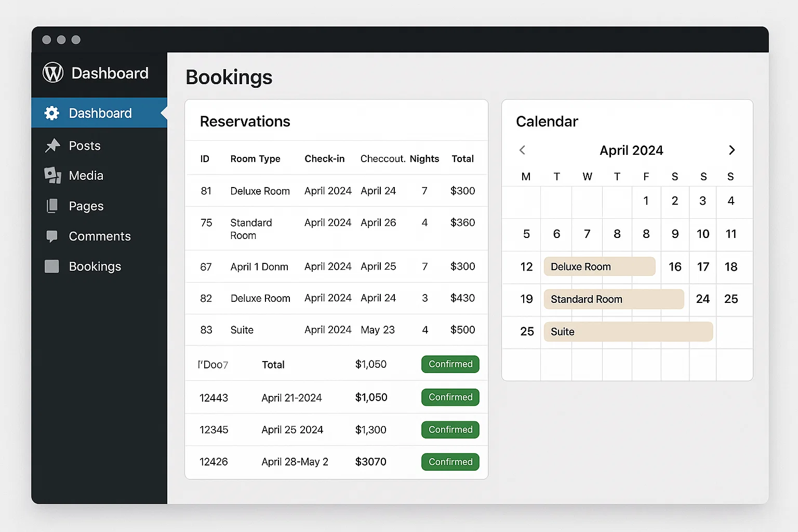The height and width of the screenshot is (532, 798).
Task: Select the Standard Room calendar event
Action: pos(613,299)
